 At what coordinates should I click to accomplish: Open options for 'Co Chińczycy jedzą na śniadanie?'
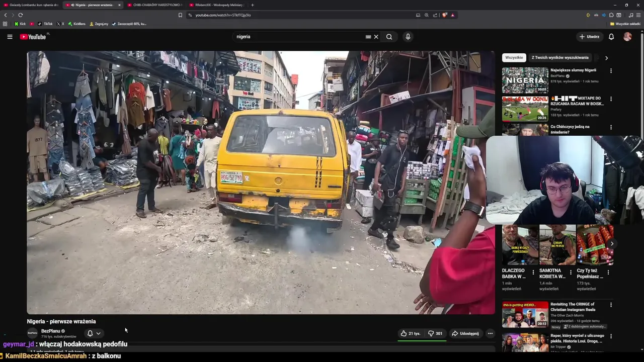pos(611,127)
